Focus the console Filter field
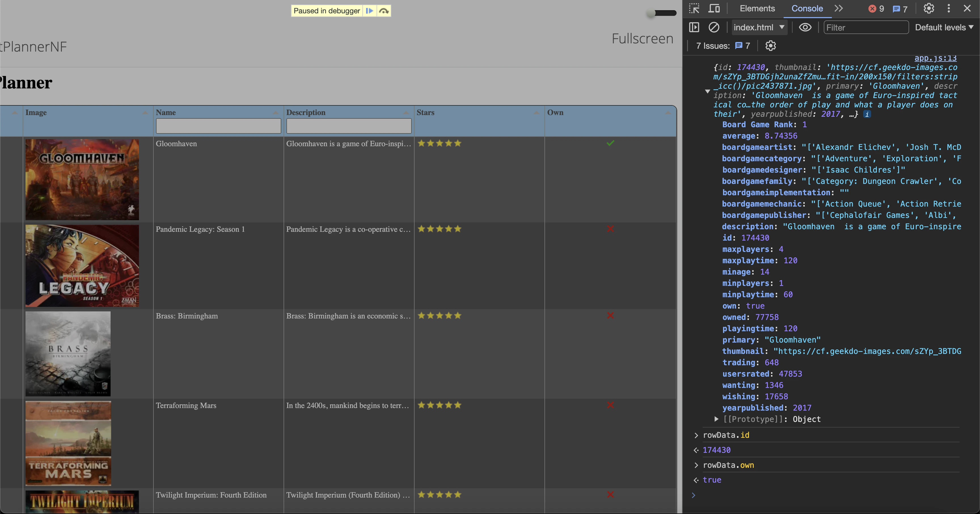The width and height of the screenshot is (980, 514). click(866, 27)
